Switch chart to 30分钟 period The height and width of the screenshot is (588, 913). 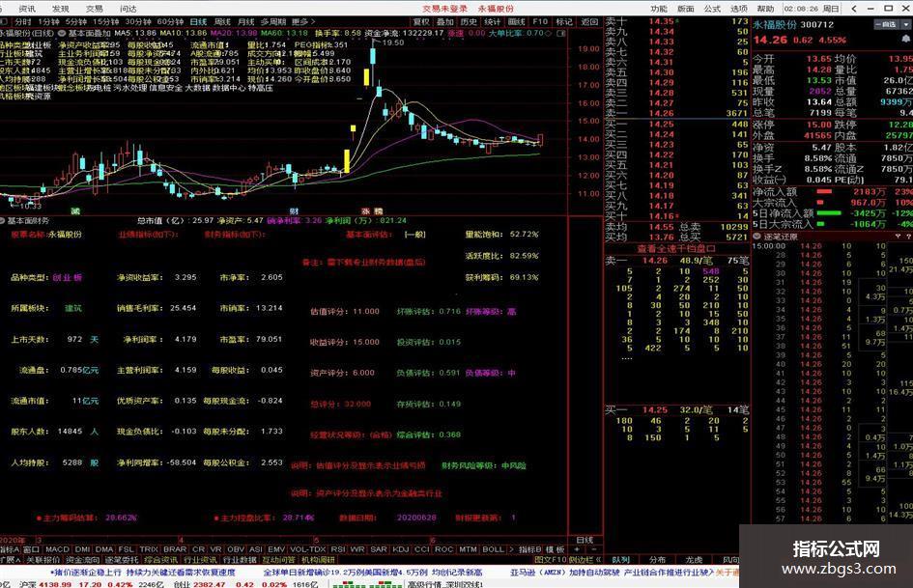point(138,21)
